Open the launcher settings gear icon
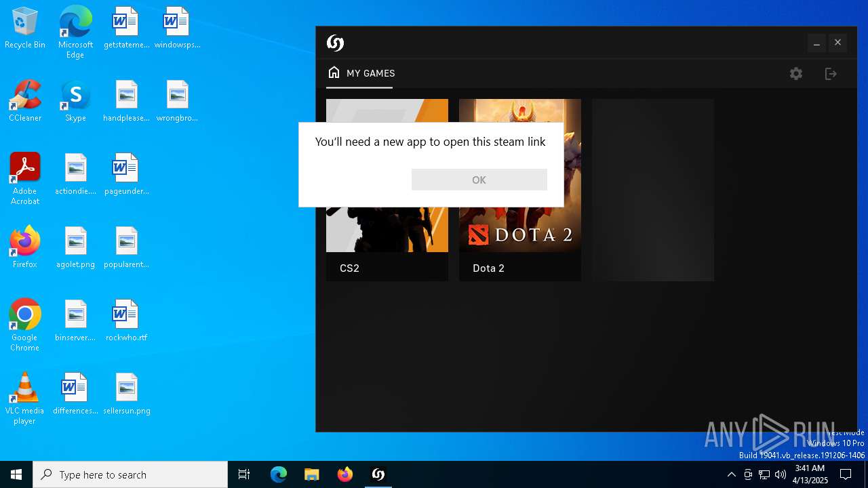The height and width of the screenshot is (488, 868). [796, 74]
